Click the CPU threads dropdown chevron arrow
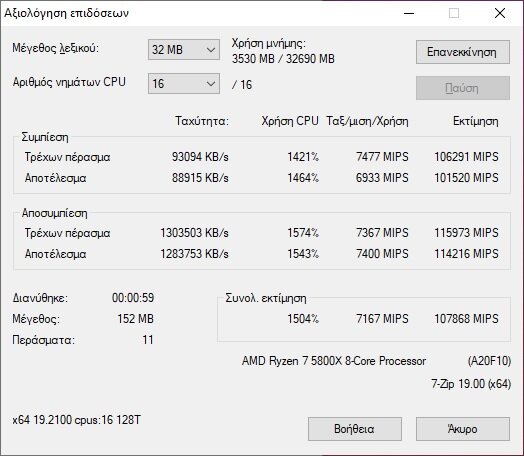Image resolution: width=524 pixels, height=456 pixels. pyautogui.click(x=211, y=84)
